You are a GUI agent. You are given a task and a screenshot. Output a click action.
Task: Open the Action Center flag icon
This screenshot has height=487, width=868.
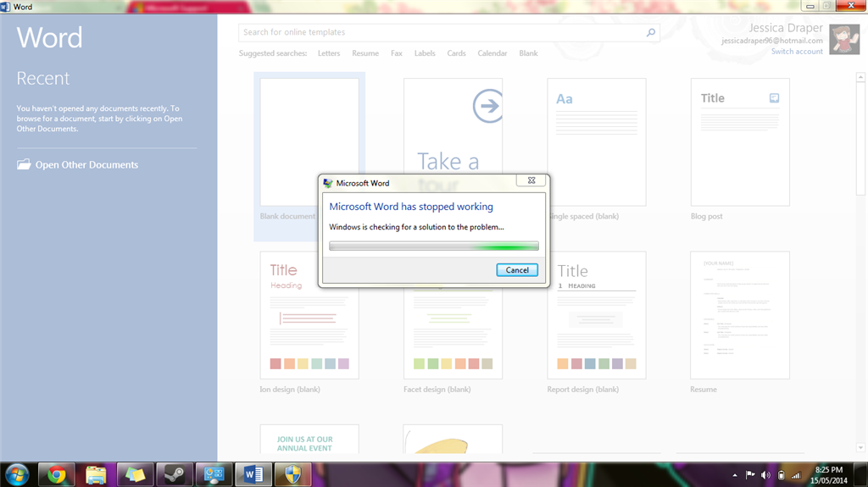pyautogui.click(x=750, y=475)
